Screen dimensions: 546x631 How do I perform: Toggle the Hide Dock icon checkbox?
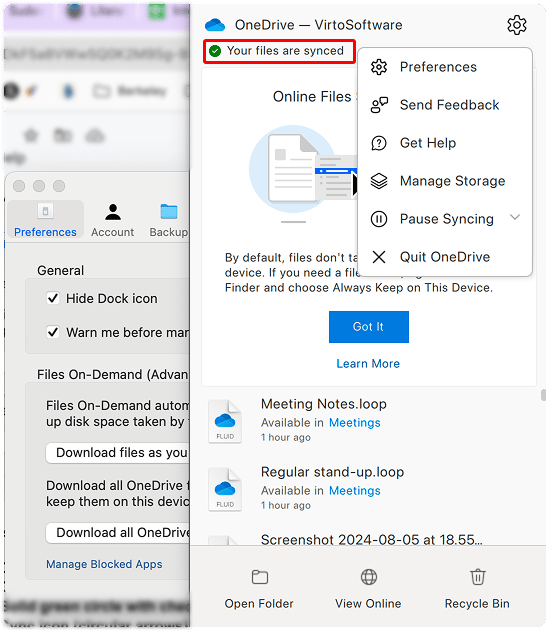(53, 298)
